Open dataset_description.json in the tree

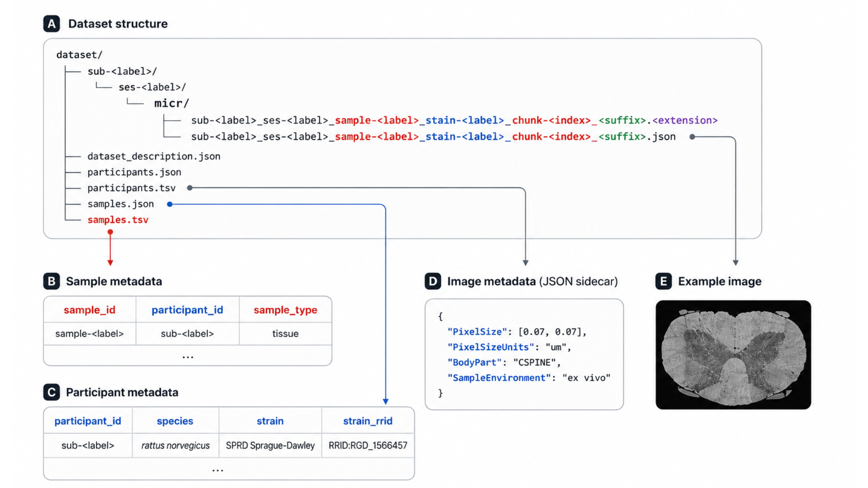[x=154, y=156]
